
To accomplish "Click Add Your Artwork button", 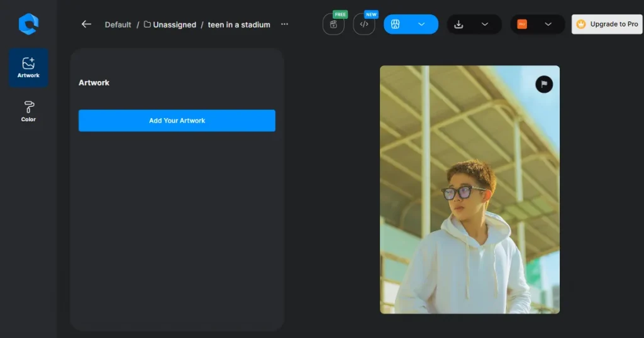I will point(177,121).
